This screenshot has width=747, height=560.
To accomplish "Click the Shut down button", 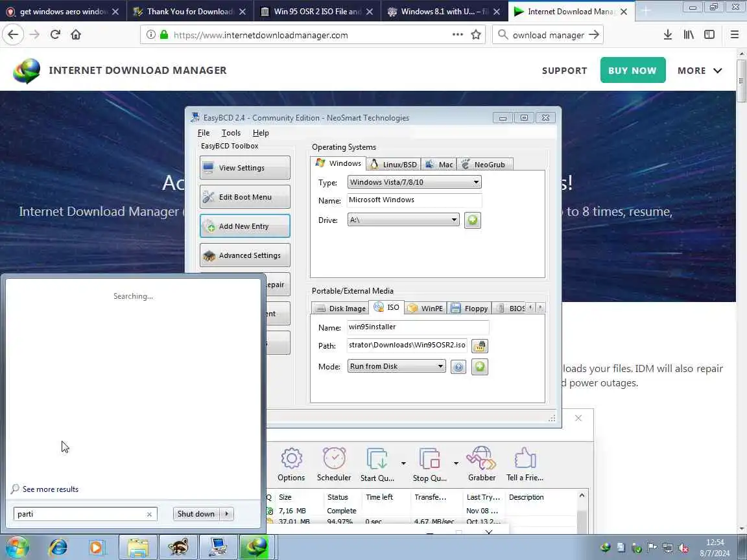I will 196,514.
